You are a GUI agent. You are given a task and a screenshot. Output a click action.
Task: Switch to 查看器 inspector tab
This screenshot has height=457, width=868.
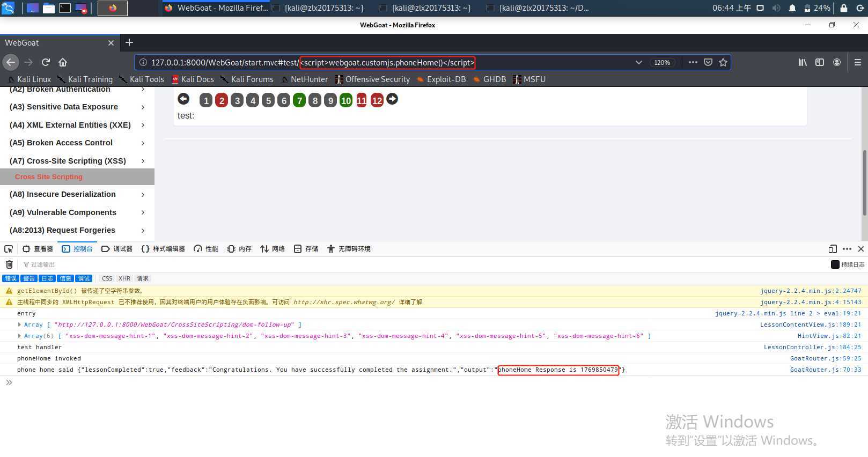pyautogui.click(x=38, y=249)
